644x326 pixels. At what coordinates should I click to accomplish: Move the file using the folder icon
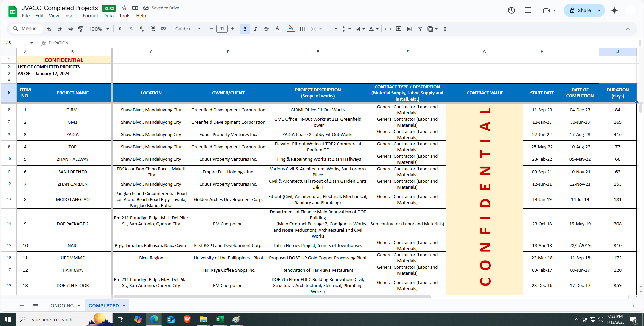[135, 8]
